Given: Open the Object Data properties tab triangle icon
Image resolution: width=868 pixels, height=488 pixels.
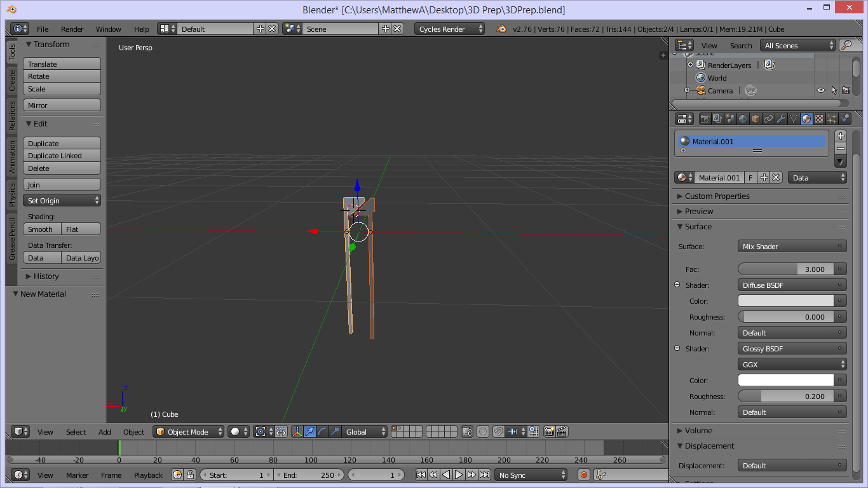Looking at the screenshot, I should (x=794, y=119).
